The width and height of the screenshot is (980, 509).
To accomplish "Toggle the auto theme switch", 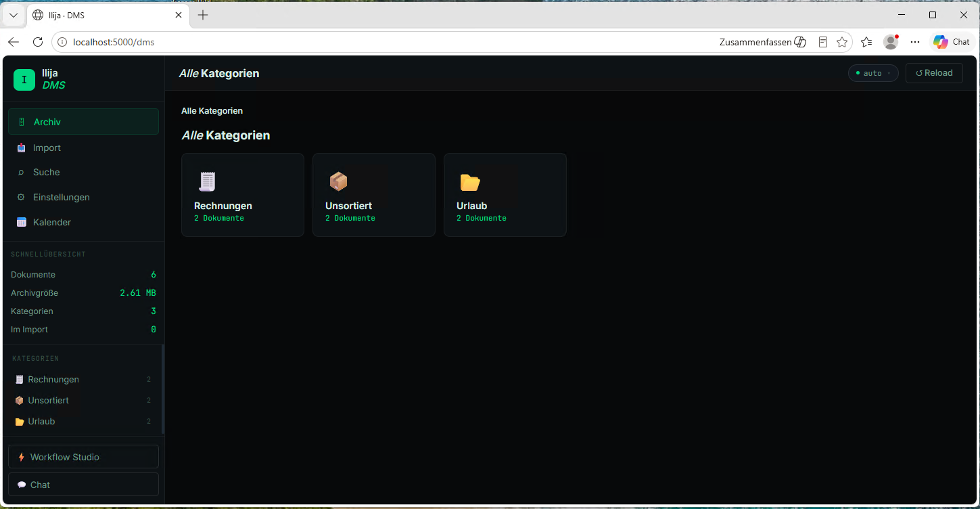I will click(x=873, y=73).
